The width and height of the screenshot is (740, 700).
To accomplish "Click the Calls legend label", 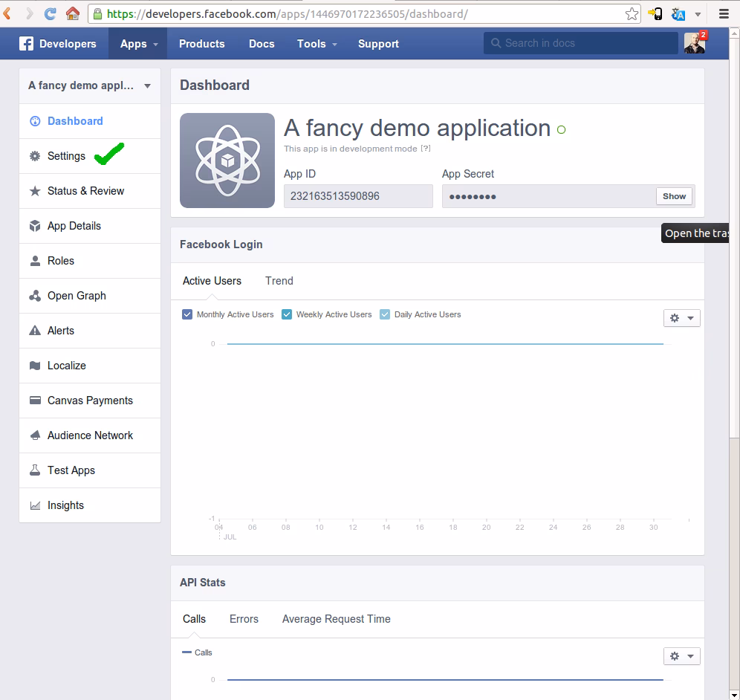I will coord(204,652).
